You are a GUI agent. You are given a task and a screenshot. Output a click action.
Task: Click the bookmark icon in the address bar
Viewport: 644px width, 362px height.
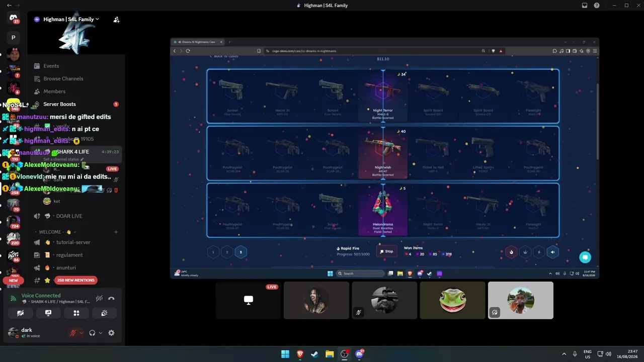click(259, 51)
